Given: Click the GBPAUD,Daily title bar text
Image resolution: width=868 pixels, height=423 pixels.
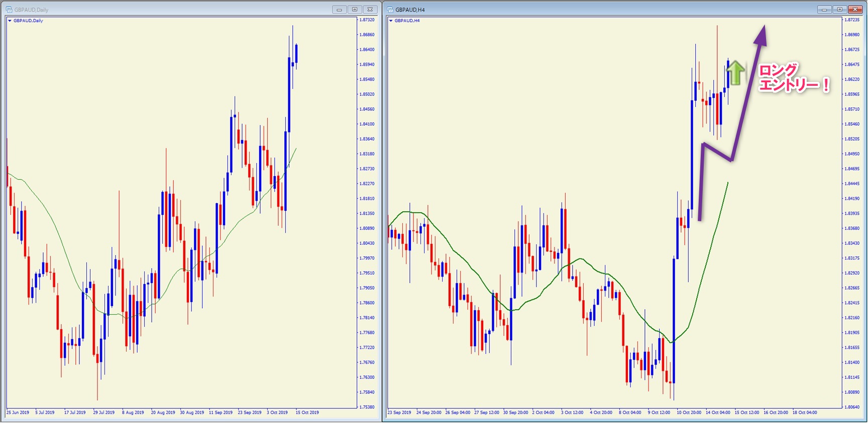Looking at the screenshot, I should click(x=31, y=10).
